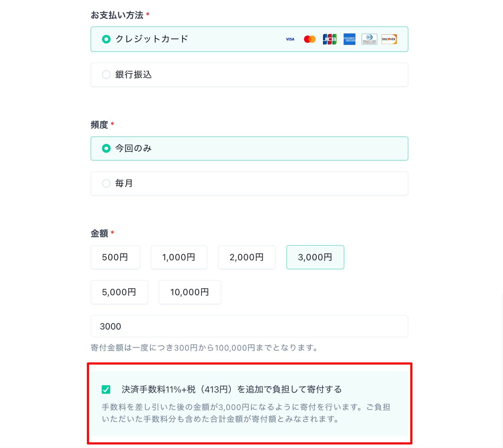Select the クレジットカード payment radio button
This screenshot has height=448, width=503.
click(x=106, y=39)
